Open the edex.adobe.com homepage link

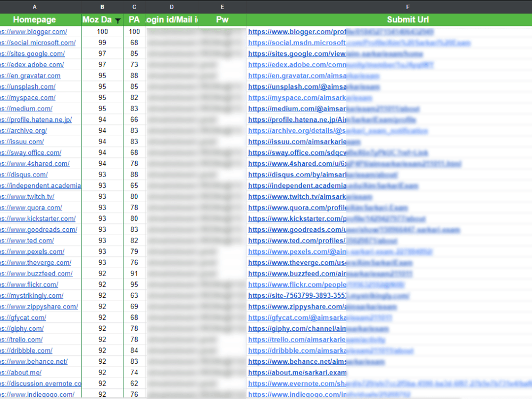32,64
